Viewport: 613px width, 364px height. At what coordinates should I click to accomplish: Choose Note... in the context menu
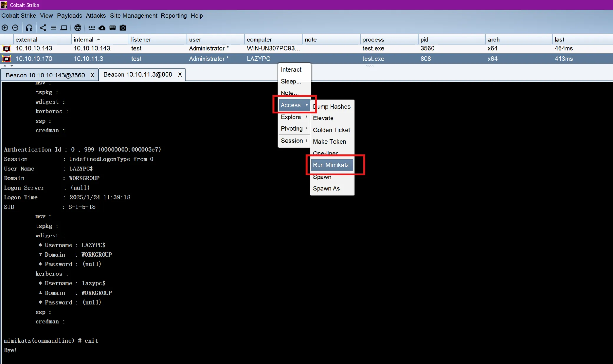(294, 93)
